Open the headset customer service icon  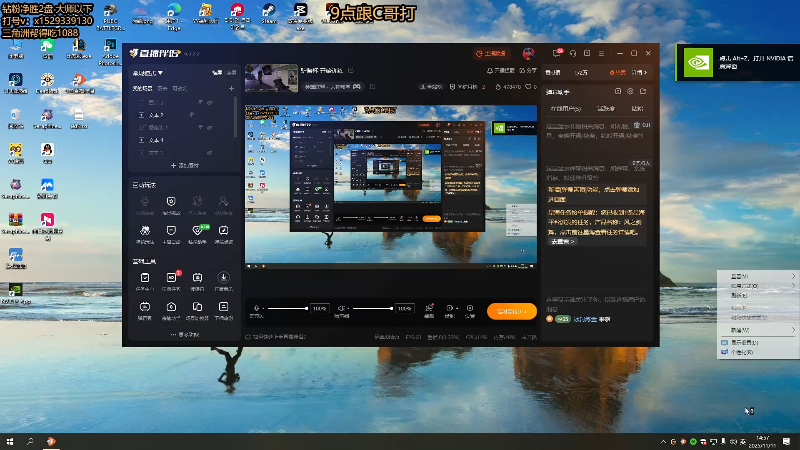(573, 53)
